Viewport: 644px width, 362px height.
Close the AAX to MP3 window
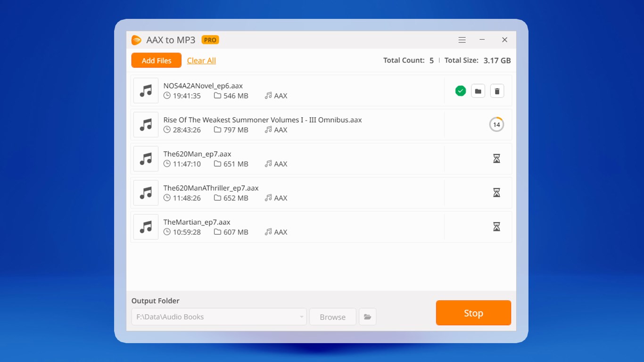(504, 40)
